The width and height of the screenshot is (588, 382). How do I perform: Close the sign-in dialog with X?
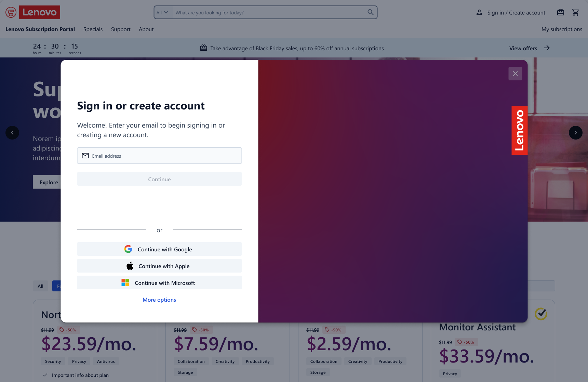click(x=515, y=74)
